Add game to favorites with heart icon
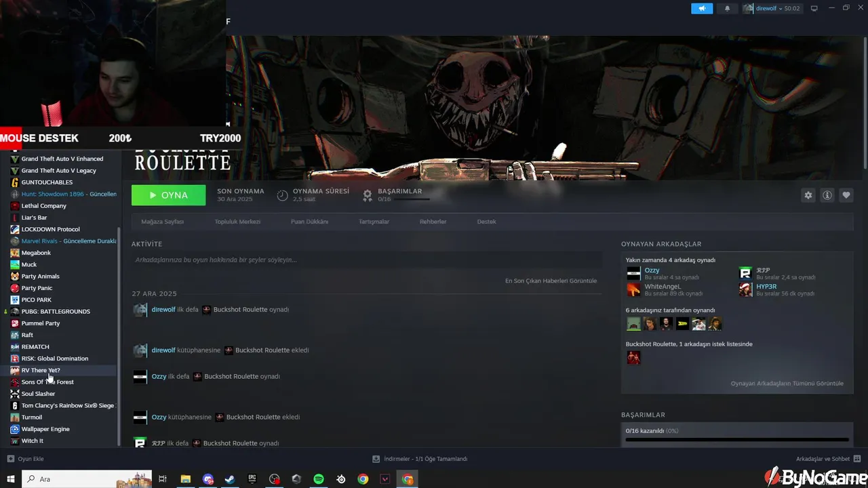868x488 pixels. [x=846, y=195]
